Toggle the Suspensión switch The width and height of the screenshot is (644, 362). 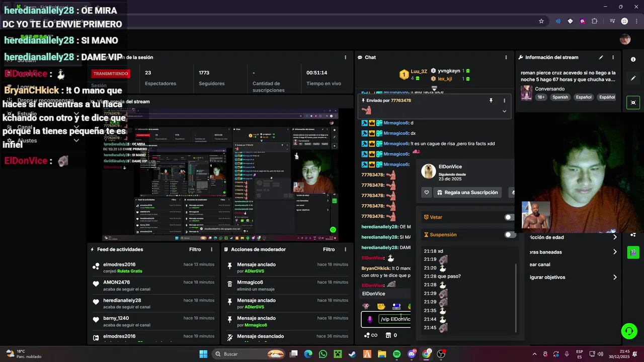point(510,235)
